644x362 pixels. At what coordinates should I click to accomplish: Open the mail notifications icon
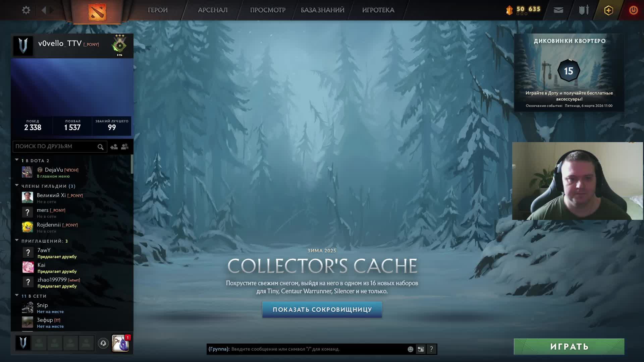[558, 10]
